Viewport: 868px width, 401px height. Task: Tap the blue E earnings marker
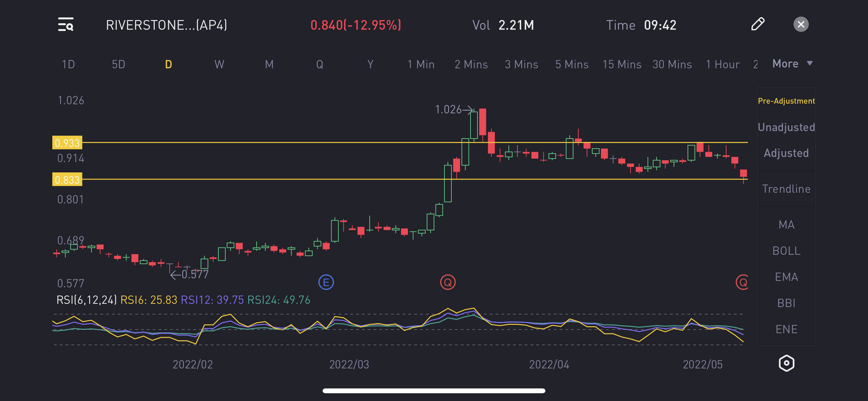pos(326,283)
